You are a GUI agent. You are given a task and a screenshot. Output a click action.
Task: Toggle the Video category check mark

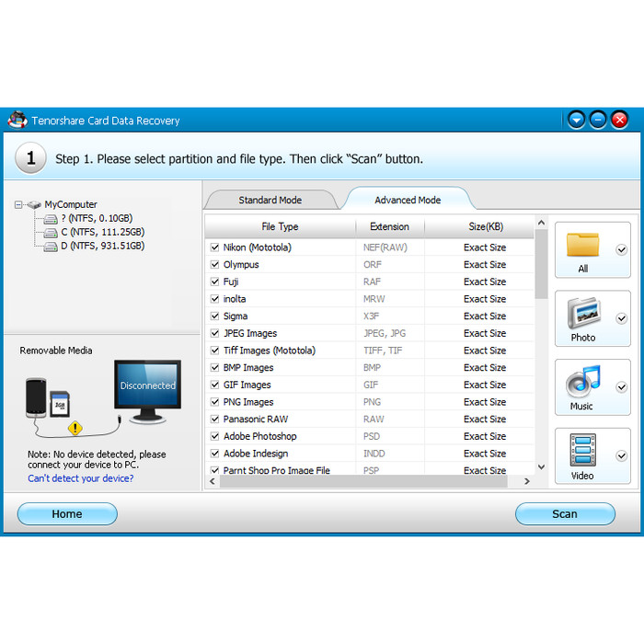(x=621, y=455)
